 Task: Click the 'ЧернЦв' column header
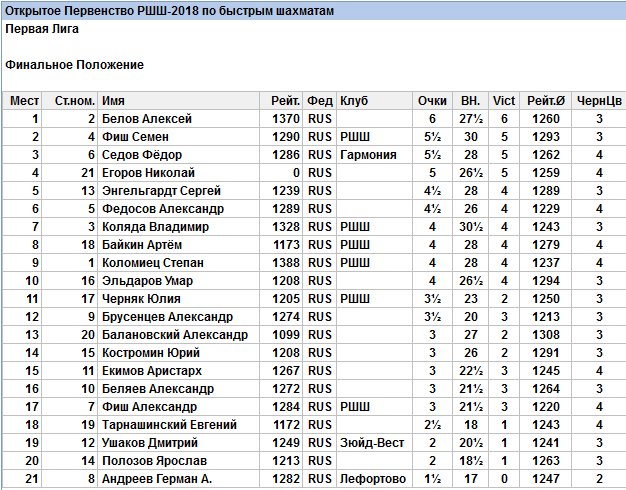(x=599, y=101)
